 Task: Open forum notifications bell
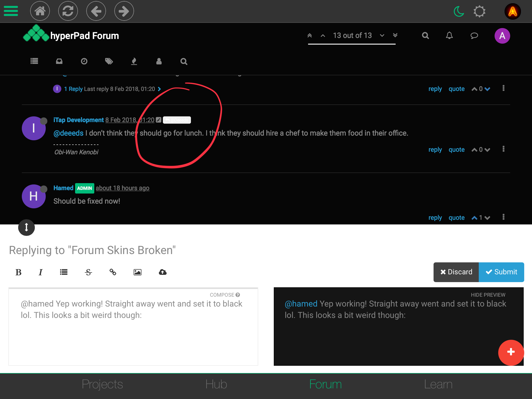click(449, 36)
